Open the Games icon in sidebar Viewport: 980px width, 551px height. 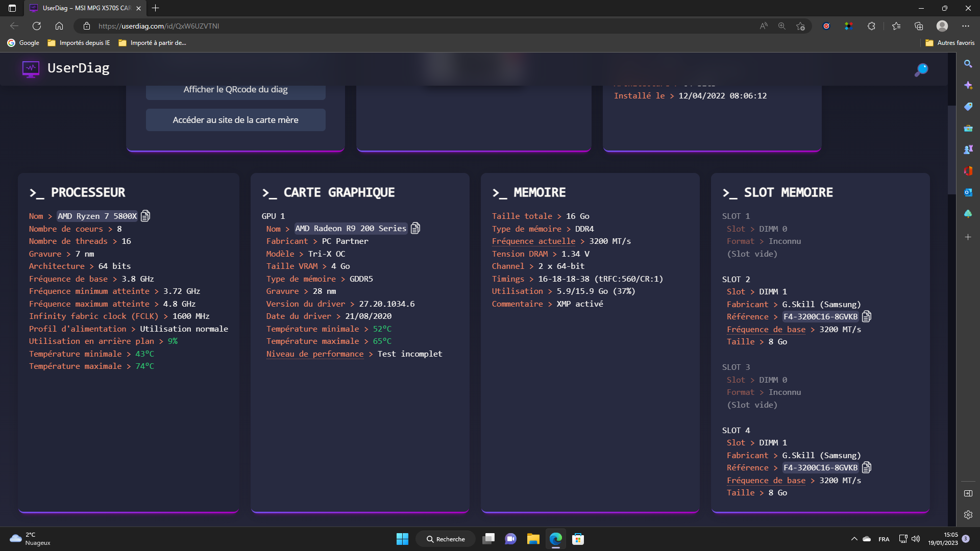[x=968, y=149]
